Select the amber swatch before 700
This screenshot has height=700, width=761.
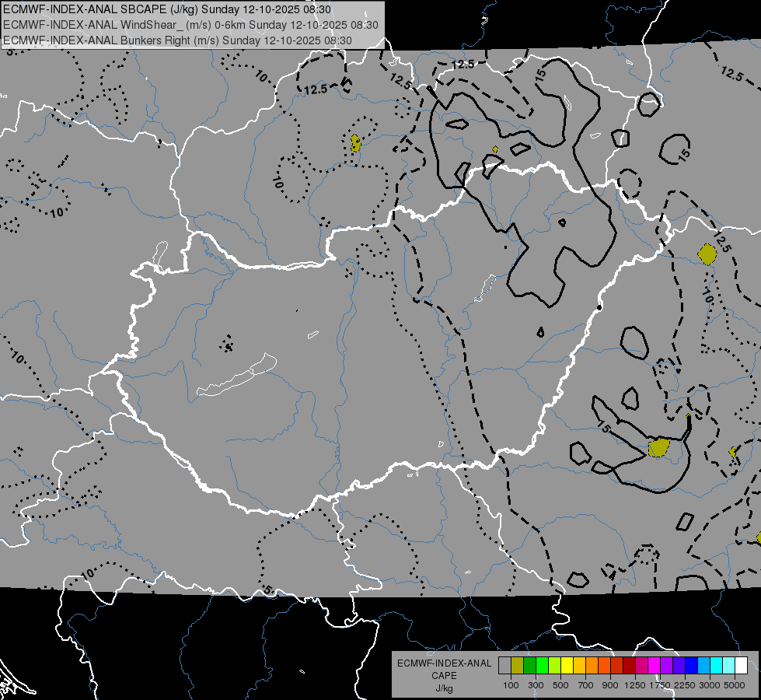[579, 666]
